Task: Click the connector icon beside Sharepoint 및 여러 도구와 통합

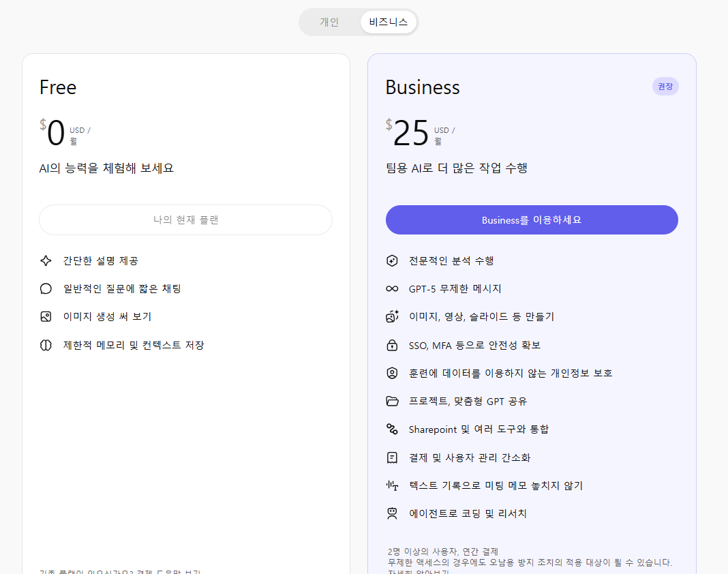Action: 393,429
